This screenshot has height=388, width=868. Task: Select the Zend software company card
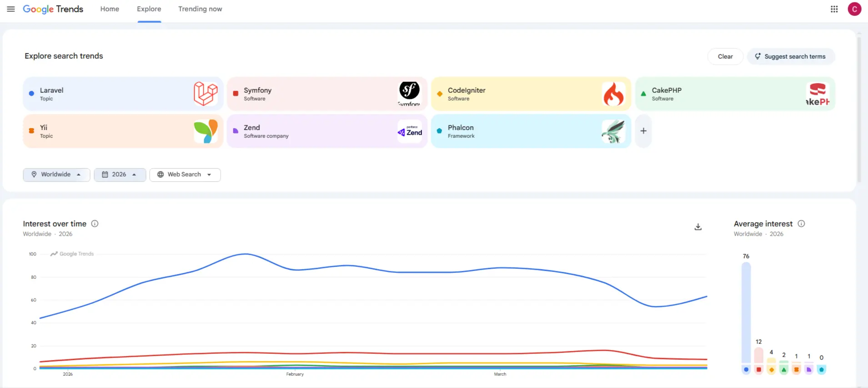(x=327, y=131)
